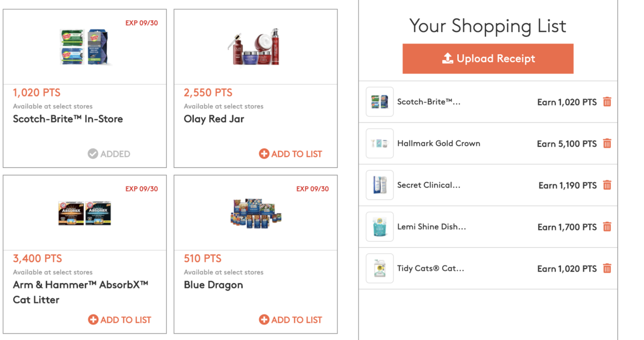Image resolution: width=644 pixels, height=340 pixels.
Task: Click the plus icon on Olay Red Jar offer
Action: 264,154
